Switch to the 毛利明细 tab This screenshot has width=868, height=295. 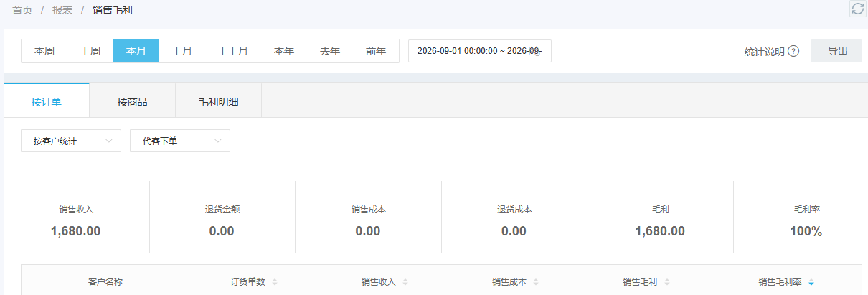pyautogui.click(x=219, y=101)
